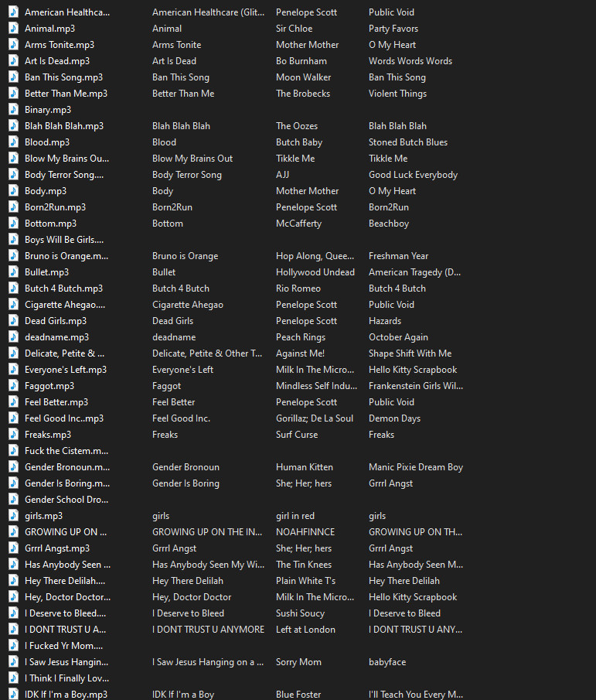The width and height of the screenshot is (596, 700).
Task: Select the file I Think I Finally Lov...
Action: 67,678
